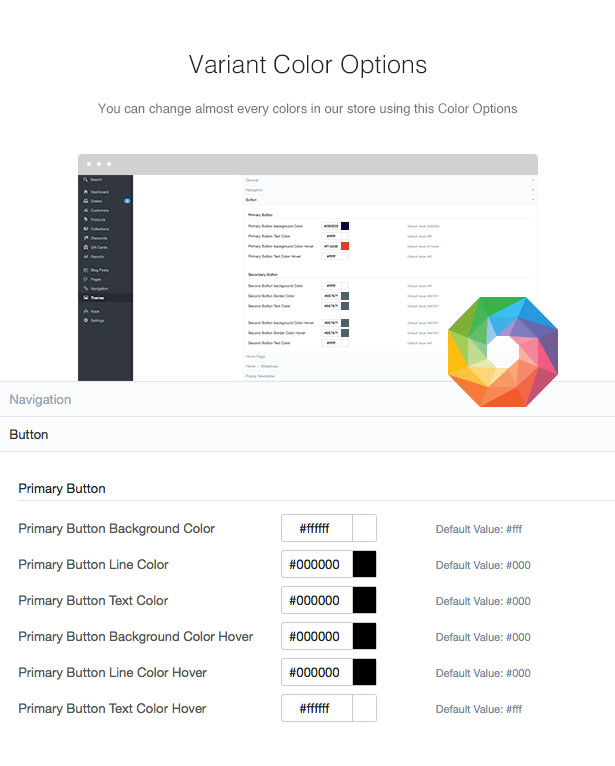This screenshot has width=615, height=766.
Task: Click the search magnifier icon in the sidebar
Action: coord(85,179)
